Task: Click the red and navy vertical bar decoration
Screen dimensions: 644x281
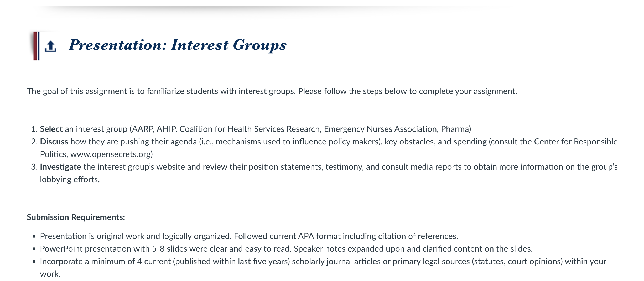Action: tap(36, 46)
